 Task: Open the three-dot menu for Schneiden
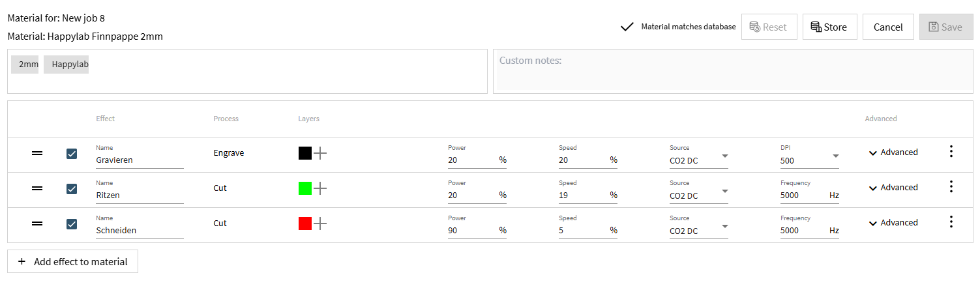pos(951,222)
